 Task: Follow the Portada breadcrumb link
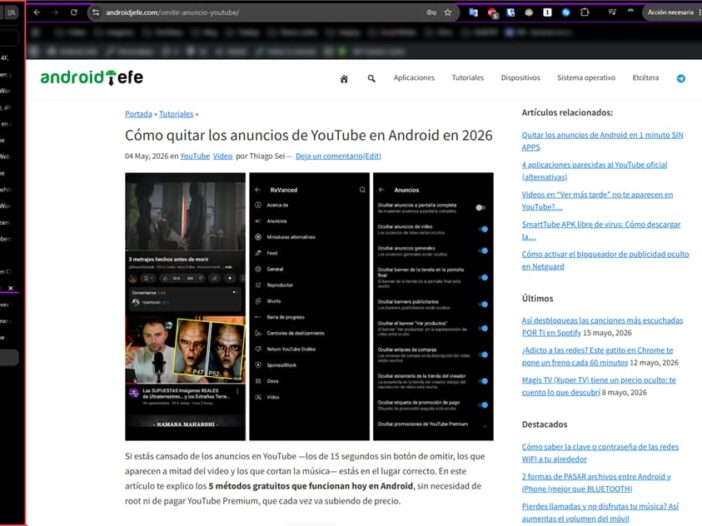(x=138, y=114)
